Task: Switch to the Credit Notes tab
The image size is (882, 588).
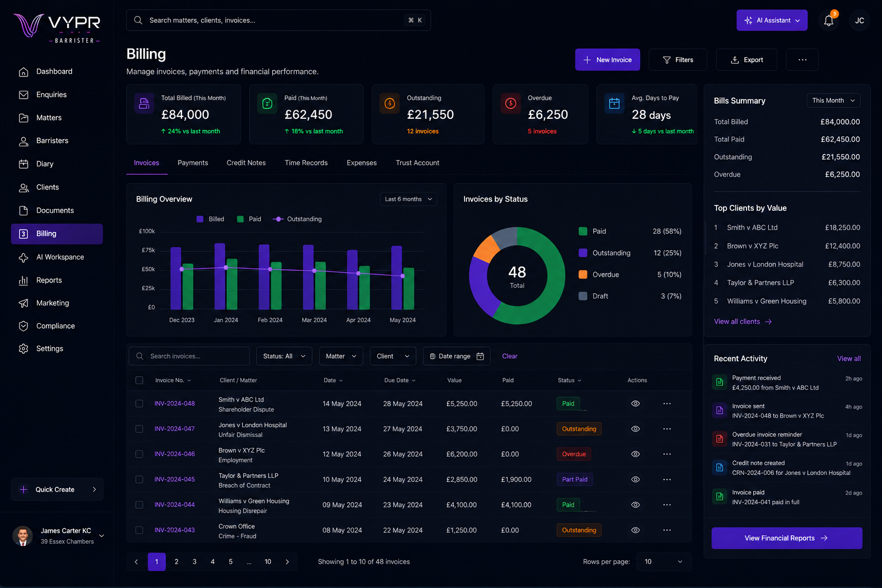Action: coord(246,163)
